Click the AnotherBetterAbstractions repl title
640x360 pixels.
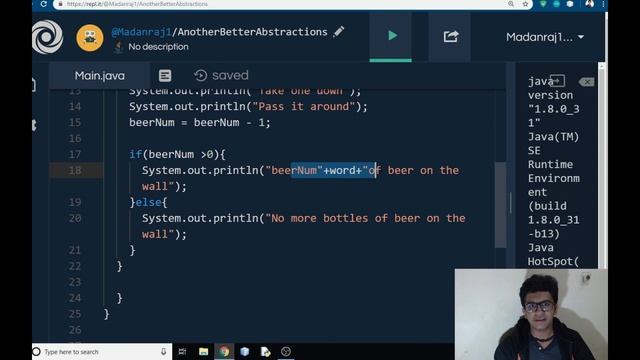[252, 32]
